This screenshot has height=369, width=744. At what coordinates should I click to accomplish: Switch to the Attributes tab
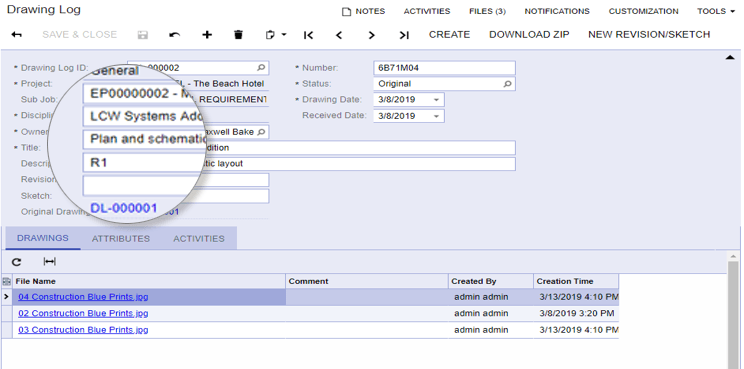[x=121, y=239]
